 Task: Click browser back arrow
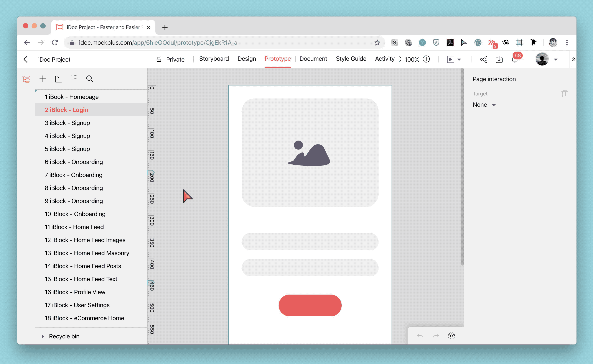[27, 43]
